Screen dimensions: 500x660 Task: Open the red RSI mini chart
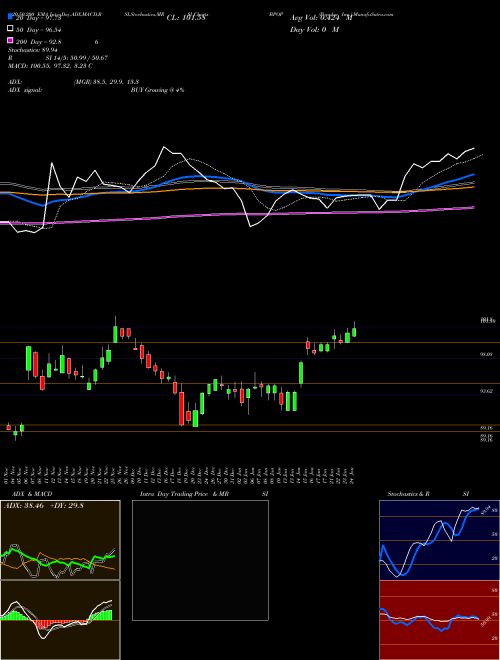tap(439, 620)
